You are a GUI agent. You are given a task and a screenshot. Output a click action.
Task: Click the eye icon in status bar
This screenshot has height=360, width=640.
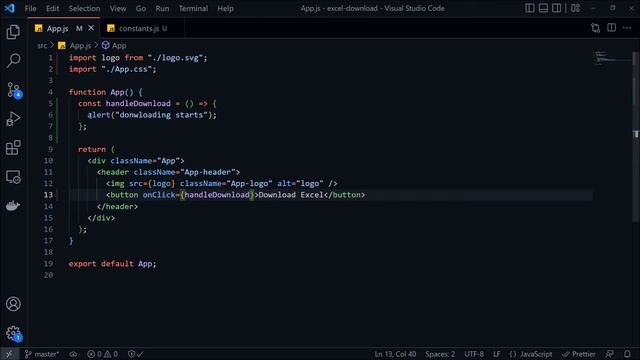[x=73, y=354]
